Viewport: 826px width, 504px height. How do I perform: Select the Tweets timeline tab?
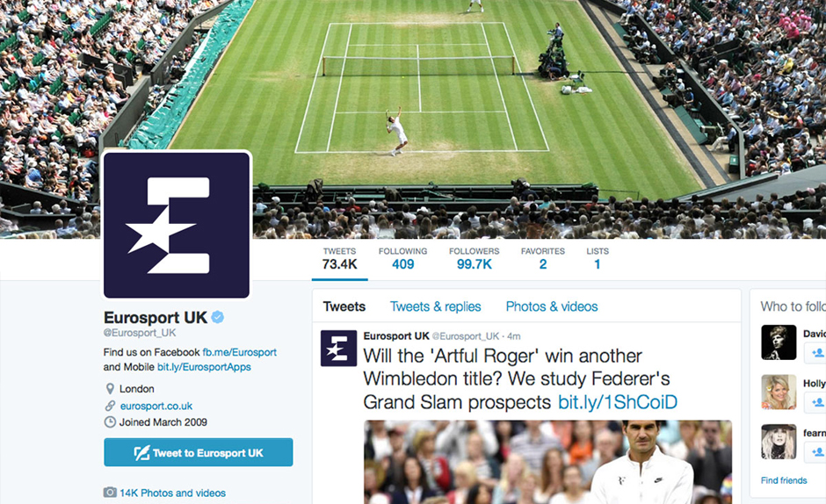[344, 306]
